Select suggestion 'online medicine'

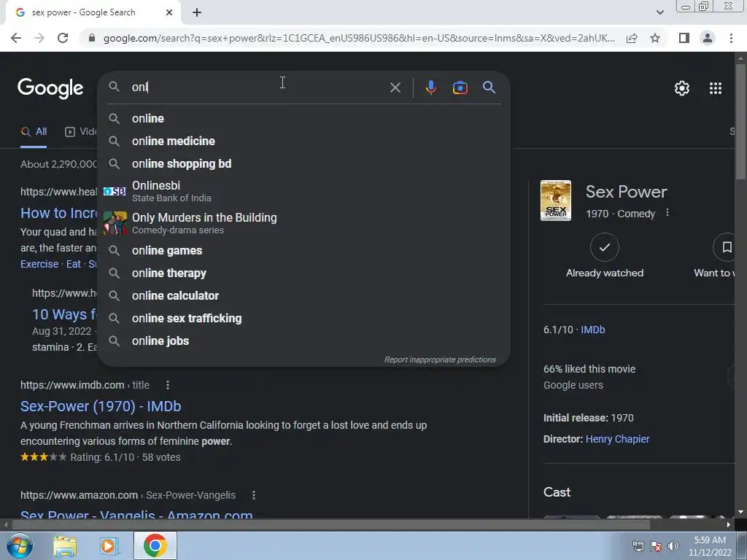tap(303, 141)
